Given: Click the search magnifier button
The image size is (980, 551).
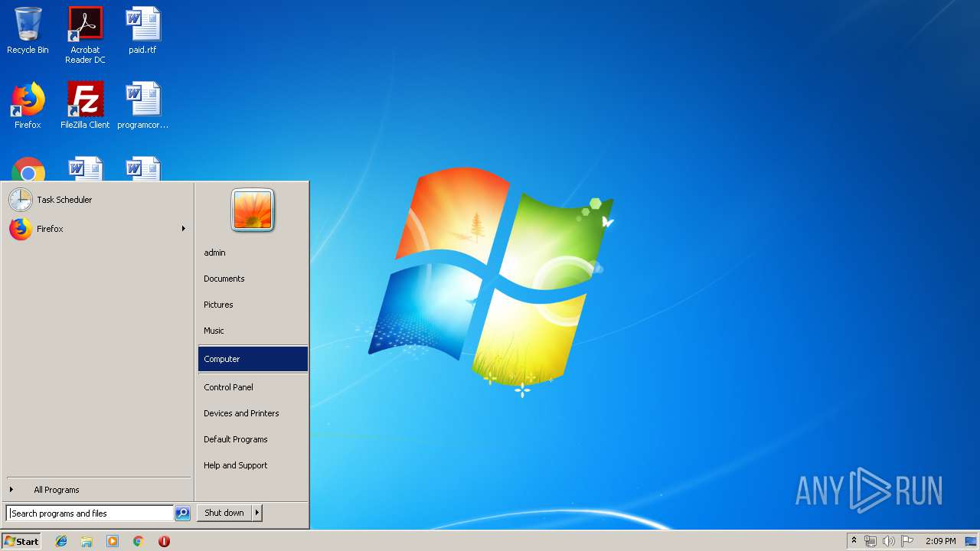Looking at the screenshot, I should [x=182, y=514].
